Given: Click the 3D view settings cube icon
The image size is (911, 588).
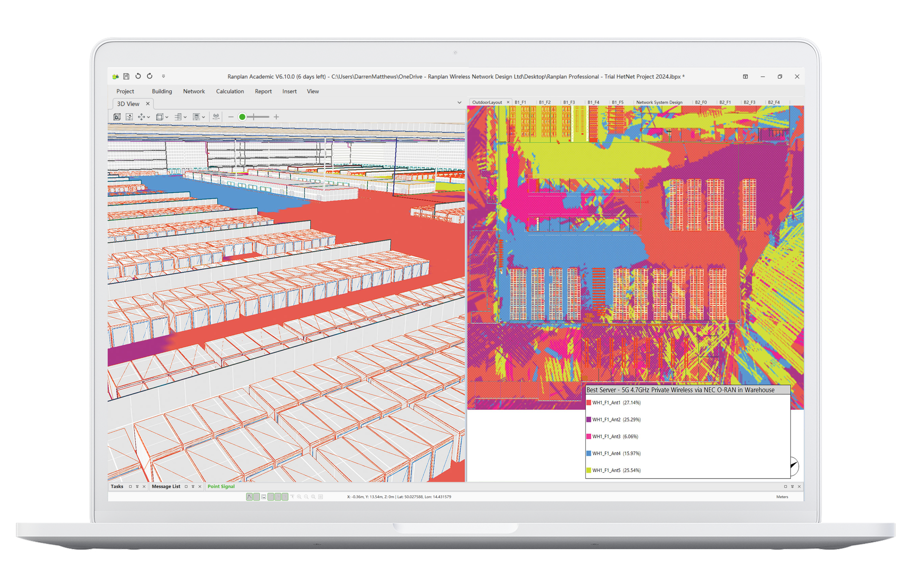Looking at the screenshot, I should [117, 117].
